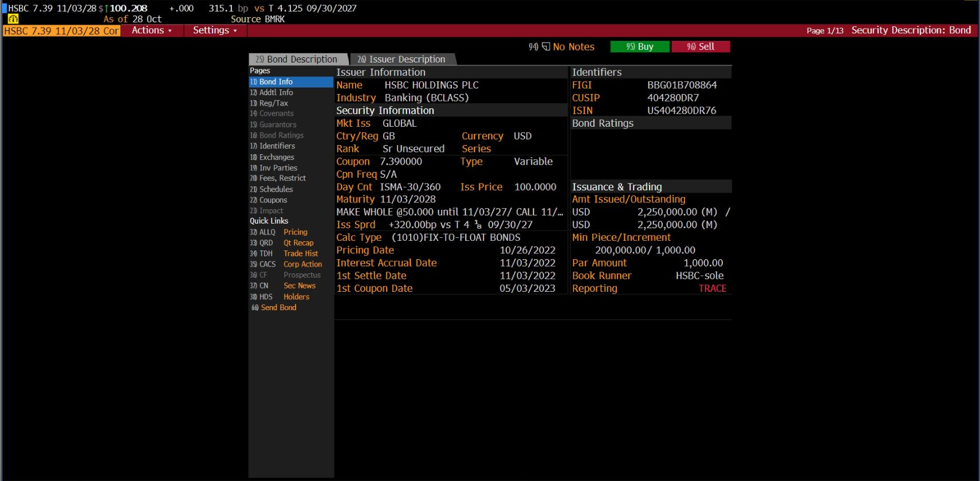Click the FIGI value BBG01B708864
980x481 pixels.
(x=682, y=85)
